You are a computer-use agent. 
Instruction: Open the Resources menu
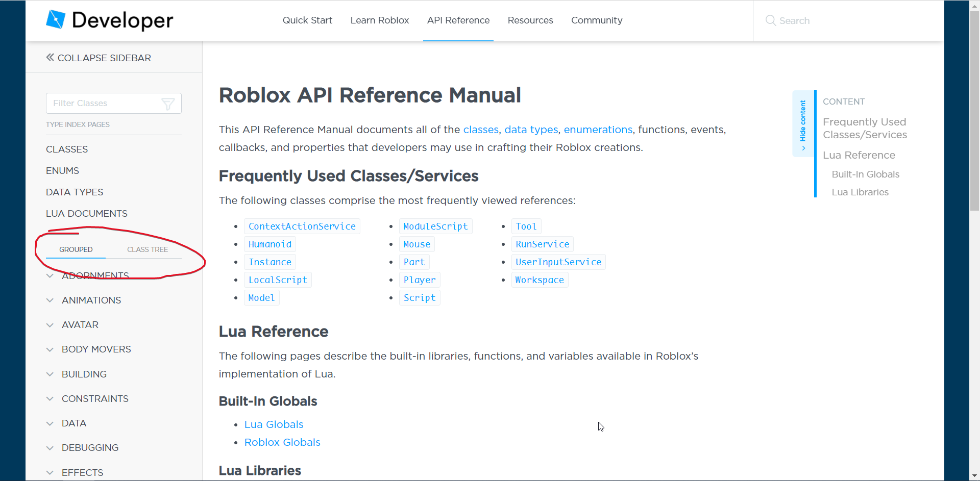tap(530, 20)
